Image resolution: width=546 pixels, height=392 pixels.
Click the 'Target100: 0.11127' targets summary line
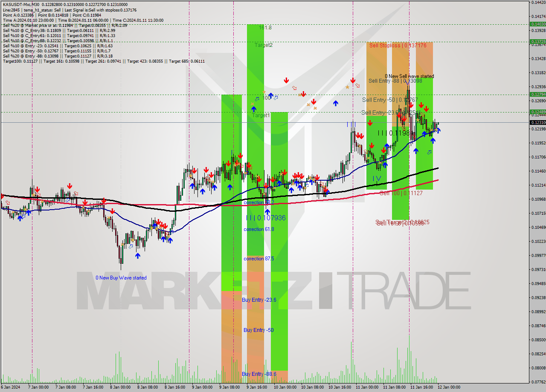click(x=104, y=61)
